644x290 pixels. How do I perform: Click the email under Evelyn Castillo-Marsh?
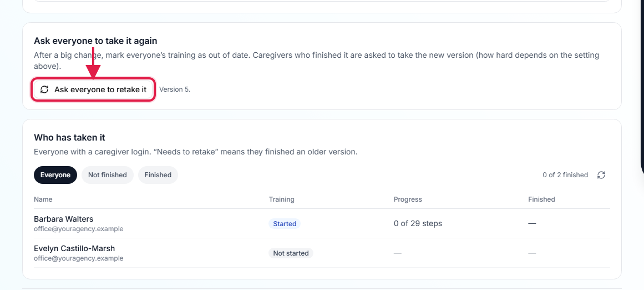pos(78,258)
